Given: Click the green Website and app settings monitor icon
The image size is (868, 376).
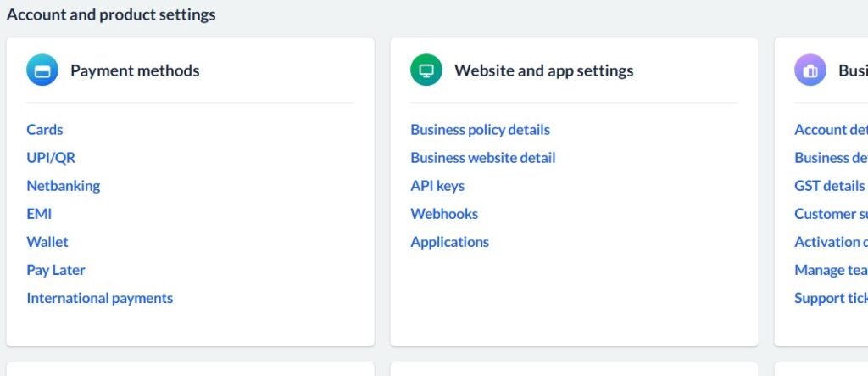Looking at the screenshot, I should (x=426, y=70).
